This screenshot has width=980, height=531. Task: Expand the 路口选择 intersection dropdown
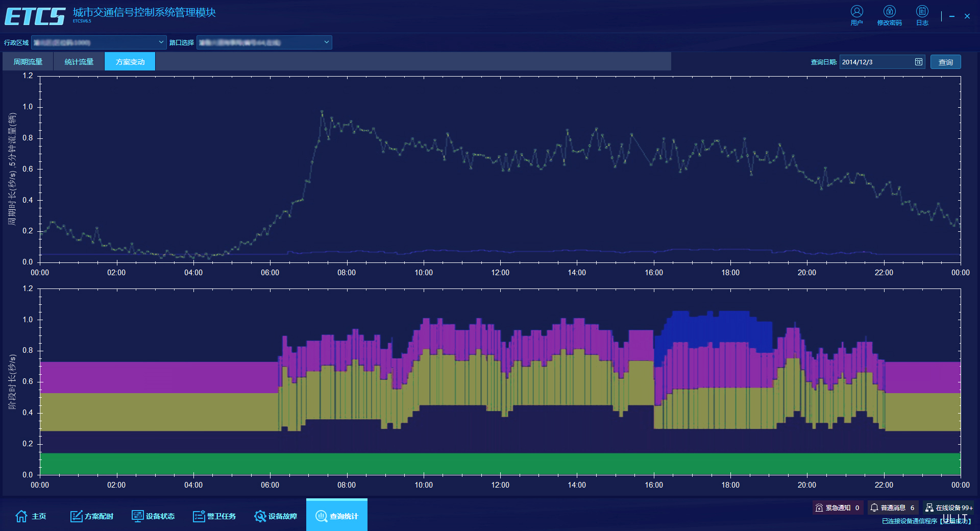pyautogui.click(x=326, y=42)
